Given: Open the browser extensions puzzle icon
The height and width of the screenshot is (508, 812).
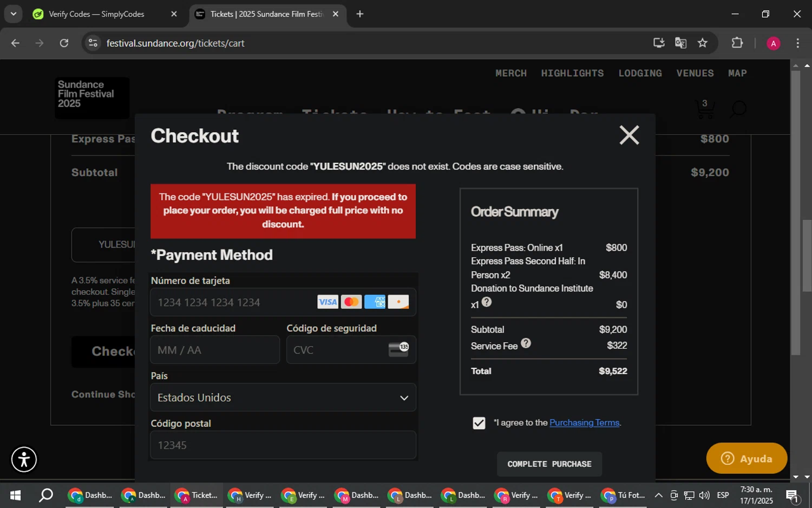Looking at the screenshot, I should (x=737, y=43).
